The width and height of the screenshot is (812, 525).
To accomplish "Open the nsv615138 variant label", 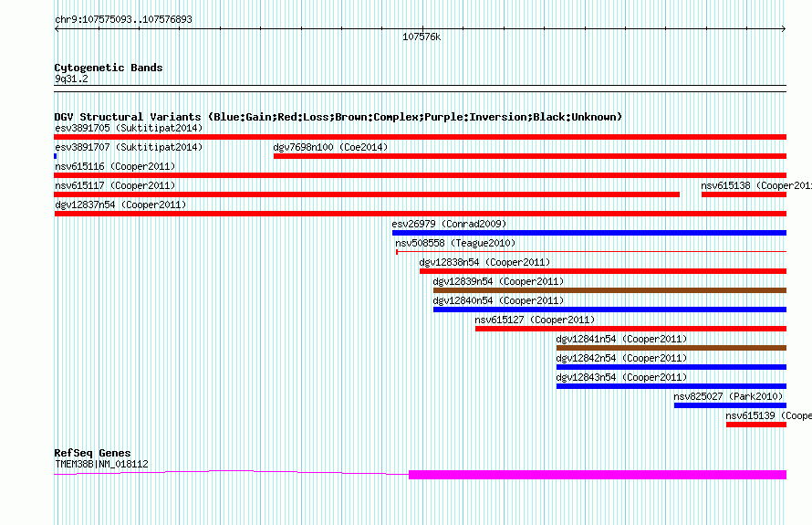I will [756, 185].
